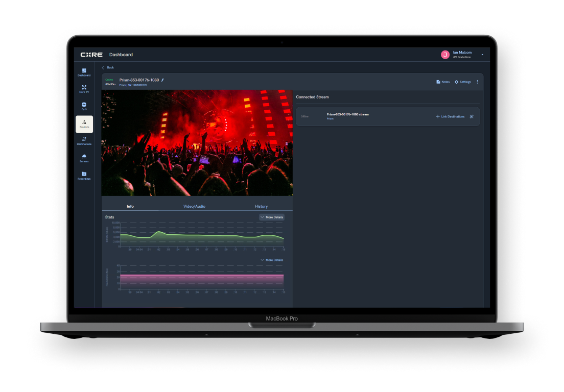This screenshot has height=392, width=564.
Task: Click the Link Destinations button
Action: (x=450, y=116)
